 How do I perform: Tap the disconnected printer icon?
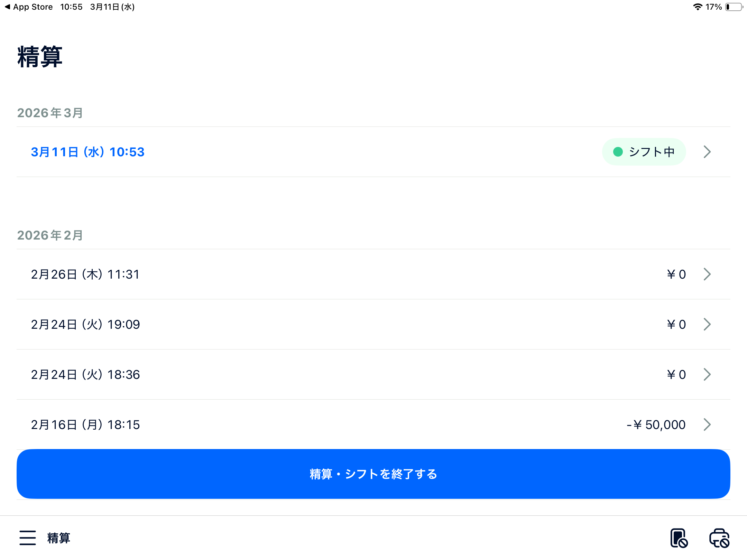click(719, 538)
